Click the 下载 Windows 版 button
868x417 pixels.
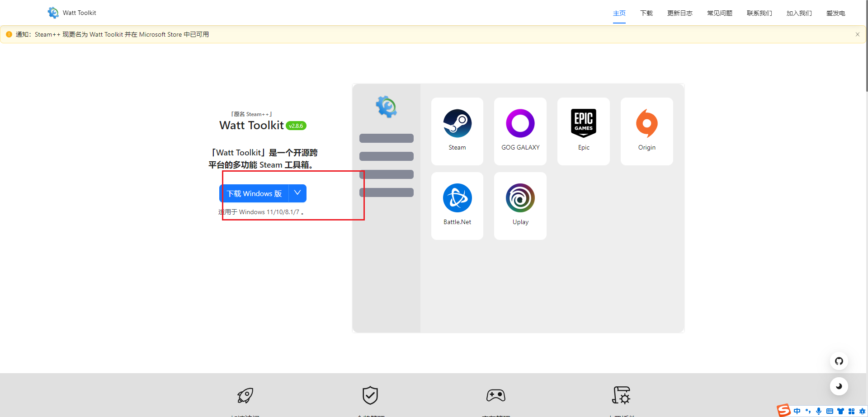(x=254, y=193)
